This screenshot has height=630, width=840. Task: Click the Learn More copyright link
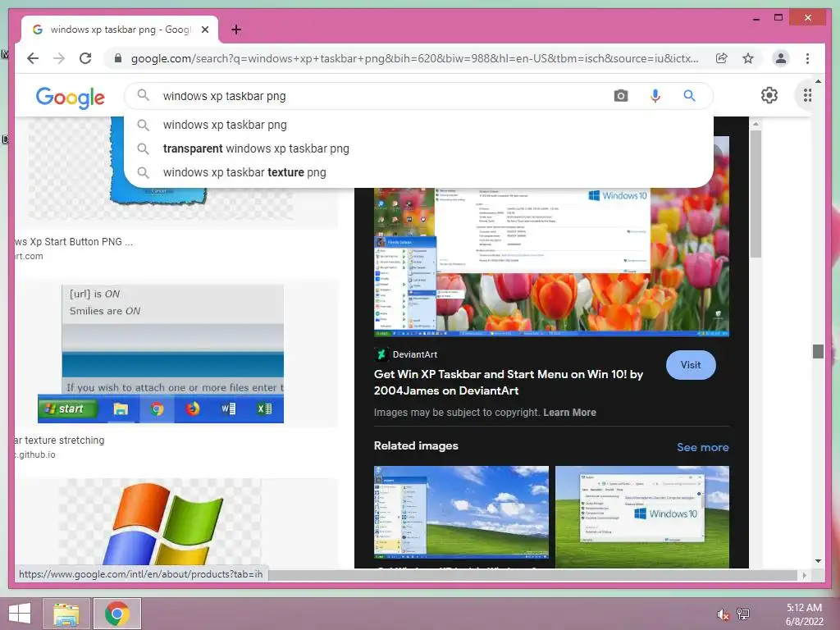569,413
